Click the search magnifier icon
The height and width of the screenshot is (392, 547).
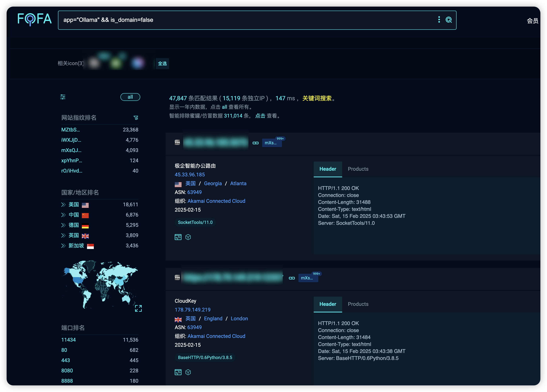coord(448,20)
